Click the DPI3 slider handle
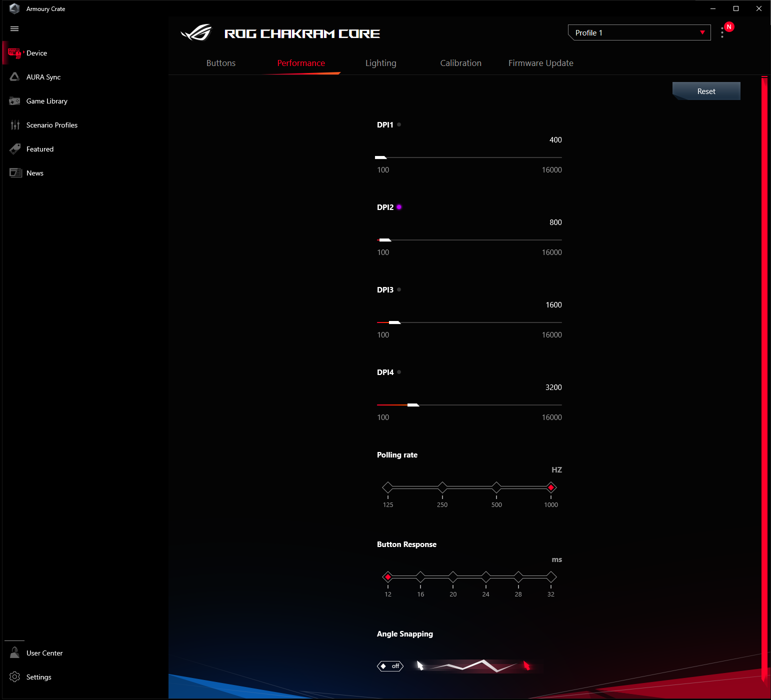The height and width of the screenshot is (700, 771). point(394,322)
